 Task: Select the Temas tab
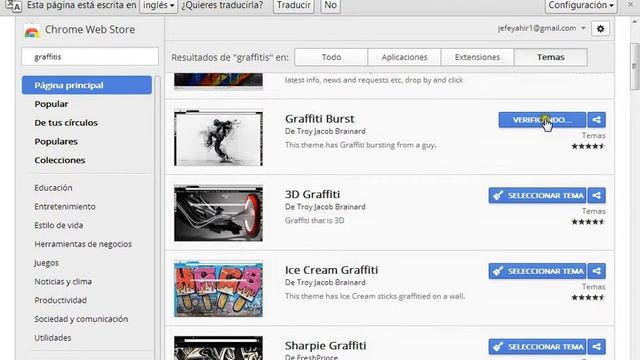tap(551, 57)
